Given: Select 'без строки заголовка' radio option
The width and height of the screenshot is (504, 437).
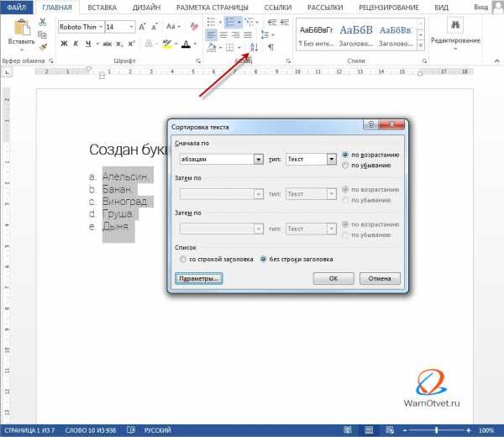Looking at the screenshot, I should (x=263, y=259).
